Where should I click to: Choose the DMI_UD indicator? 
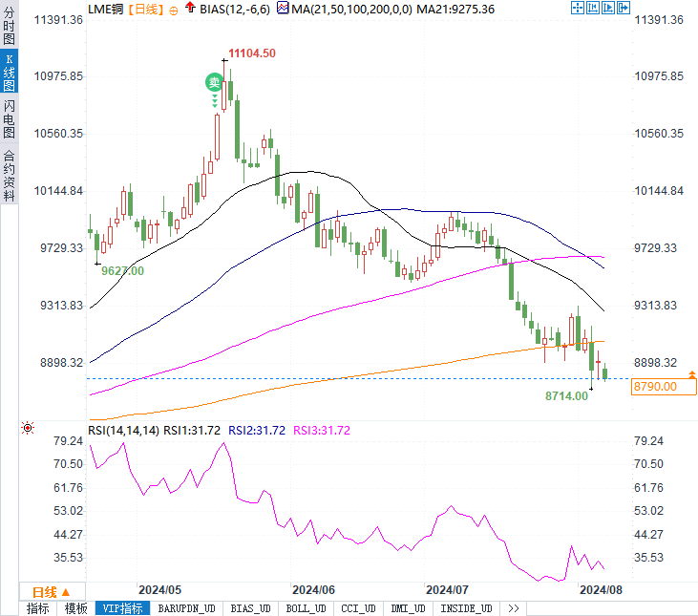click(409, 608)
